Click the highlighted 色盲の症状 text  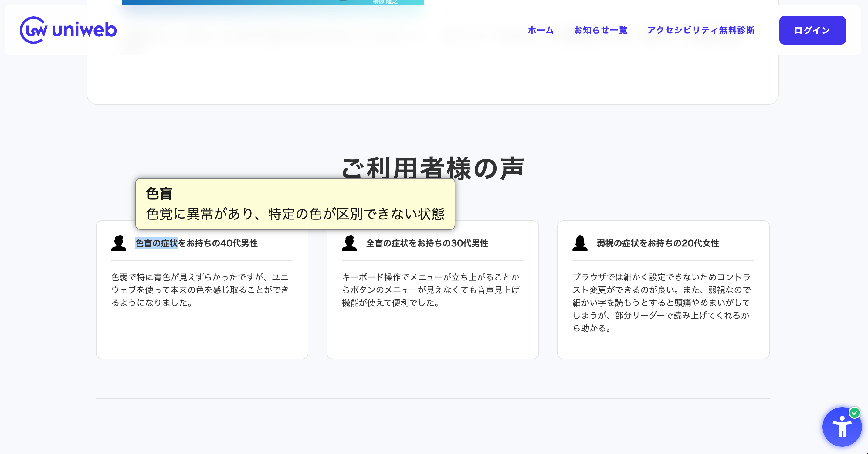click(x=156, y=243)
